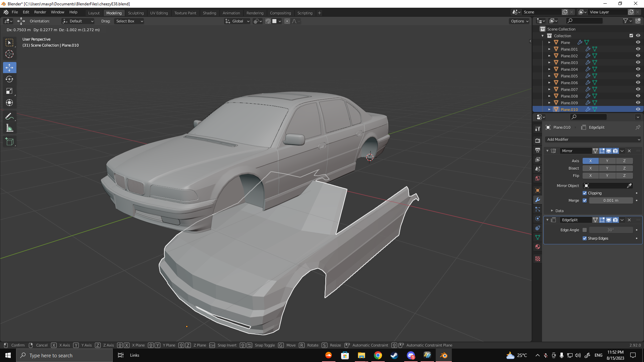This screenshot has height=362, width=644.
Task: Hide Plane.005 using its eye icon
Action: [x=638, y=76]
